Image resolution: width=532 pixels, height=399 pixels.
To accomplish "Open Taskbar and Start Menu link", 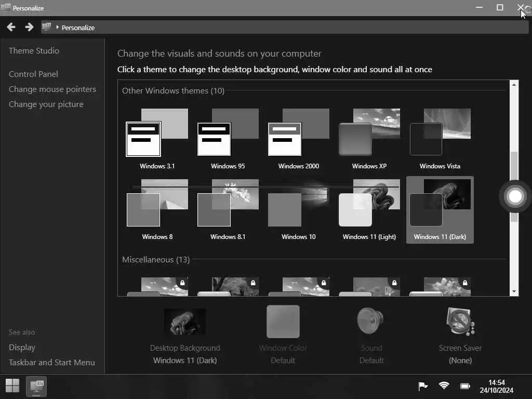I will coord(52,362).
